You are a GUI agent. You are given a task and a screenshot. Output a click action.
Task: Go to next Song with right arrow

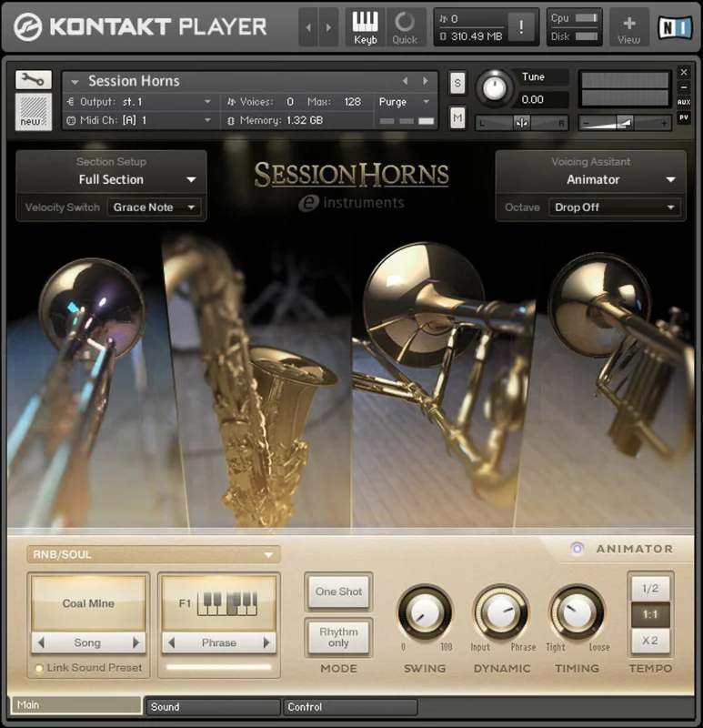coord(136,642)
